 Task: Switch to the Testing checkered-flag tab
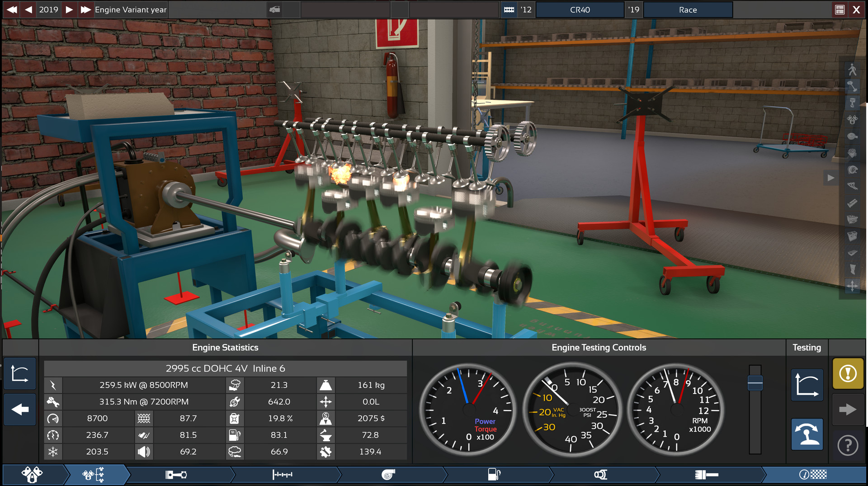coord(814,475)
